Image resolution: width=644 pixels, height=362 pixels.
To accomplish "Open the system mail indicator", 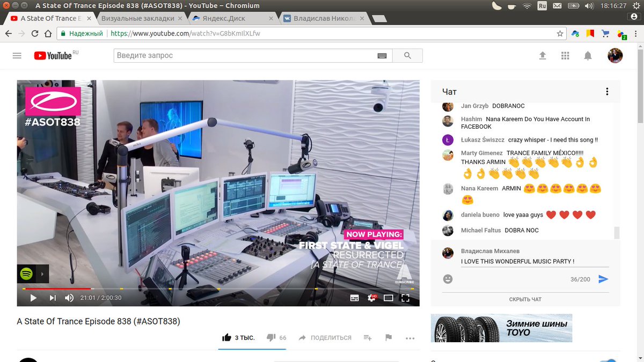I will (x=558, y=6).
